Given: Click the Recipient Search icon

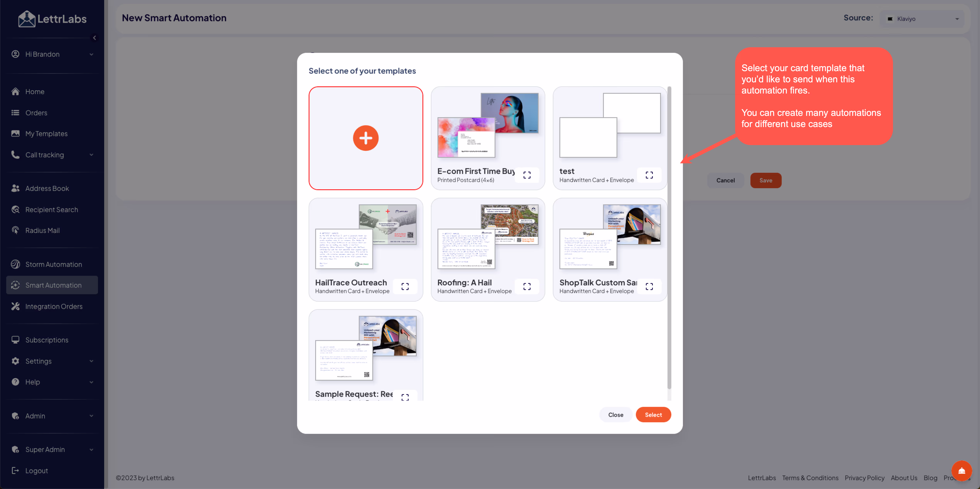Looking at the screenshot, I should pos(15,210).
